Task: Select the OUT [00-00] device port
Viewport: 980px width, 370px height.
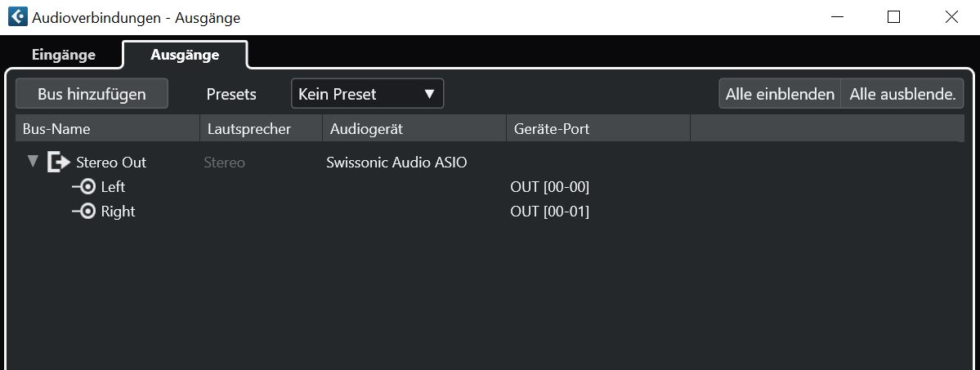Action: click(x=550, y=187)
